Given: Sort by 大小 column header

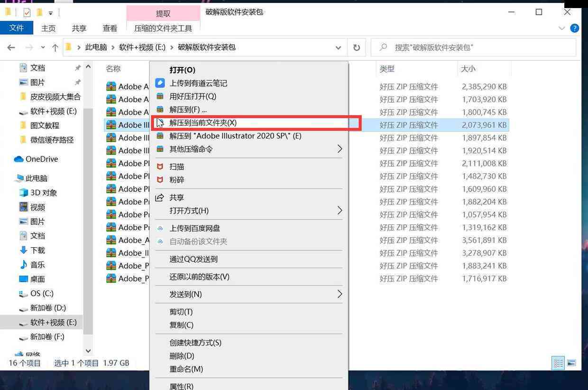Looking at the screenshot, I should tap(469, 69).
